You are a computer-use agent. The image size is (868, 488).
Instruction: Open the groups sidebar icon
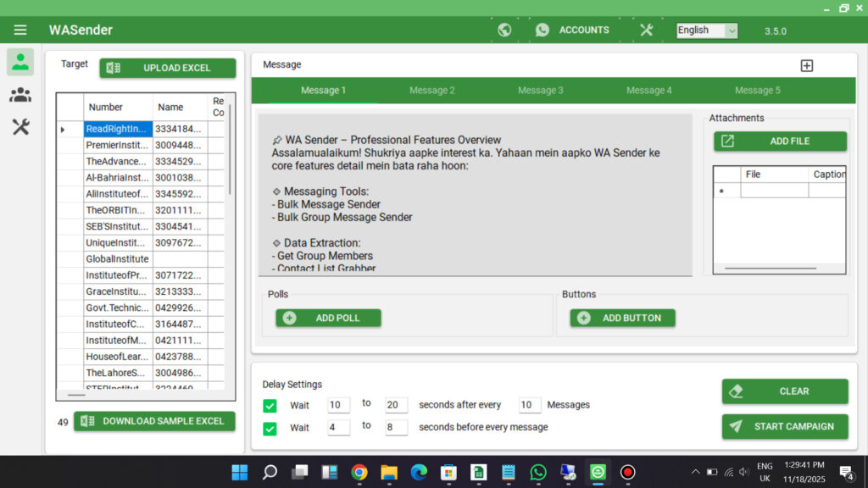[20, 95]
